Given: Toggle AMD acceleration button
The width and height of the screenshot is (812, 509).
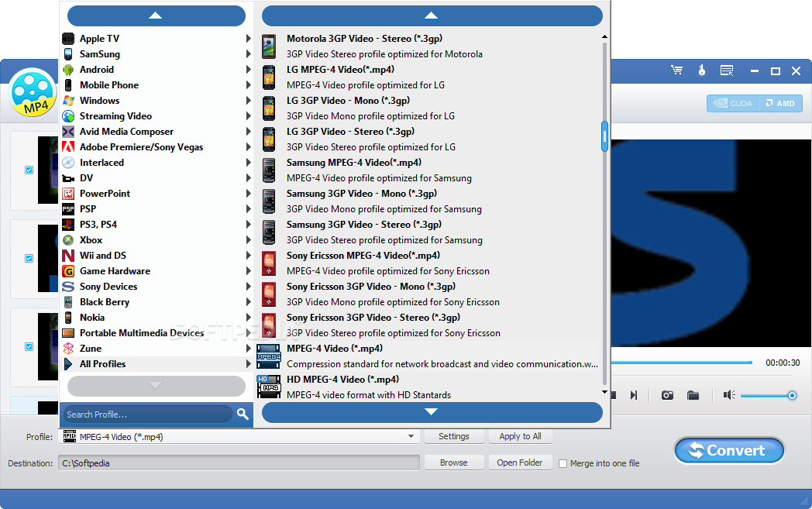Looking at the screenshot, I should click(780, 104).
